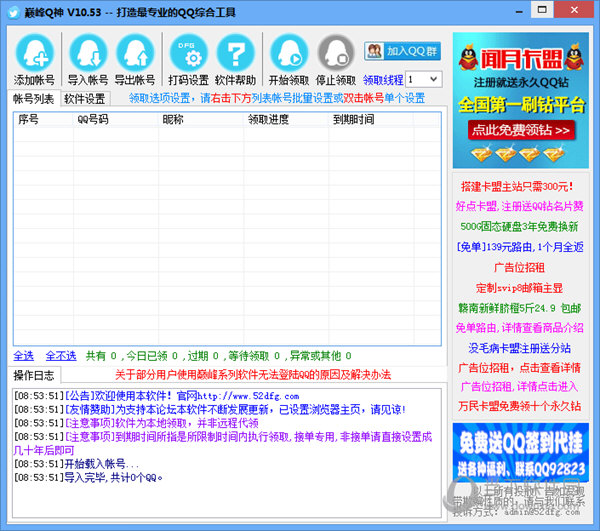Click the 导入完毕,共计0个QQ log entry
The image size is (600, 531).
(88, 478)
